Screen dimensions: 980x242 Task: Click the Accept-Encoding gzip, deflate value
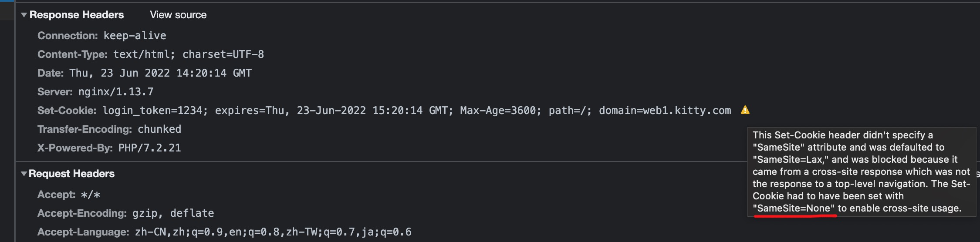(173, 213)
